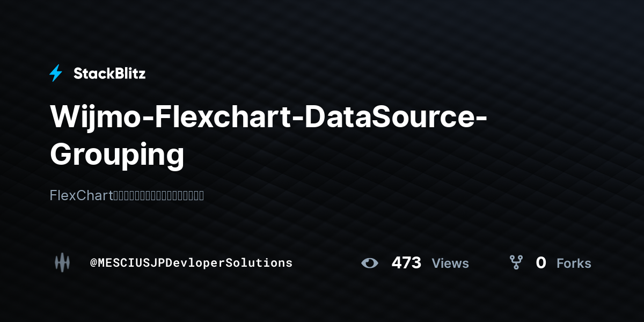
Task: Click the author's waveform avatar icon
Action: (62, 262)
